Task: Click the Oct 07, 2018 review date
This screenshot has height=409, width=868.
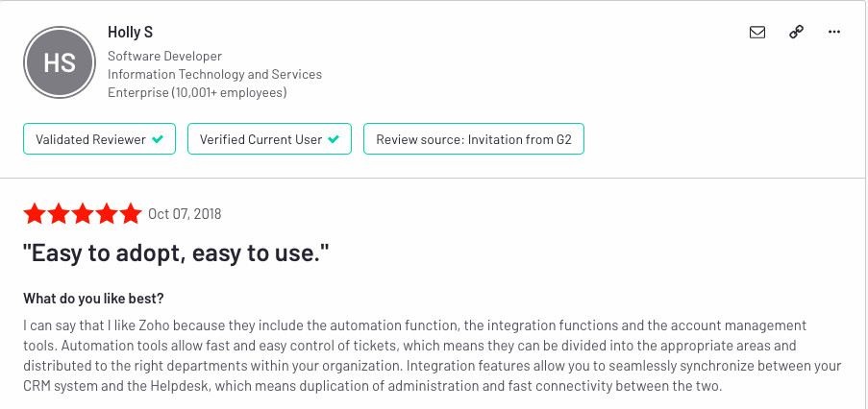Action: click(185, 214)
